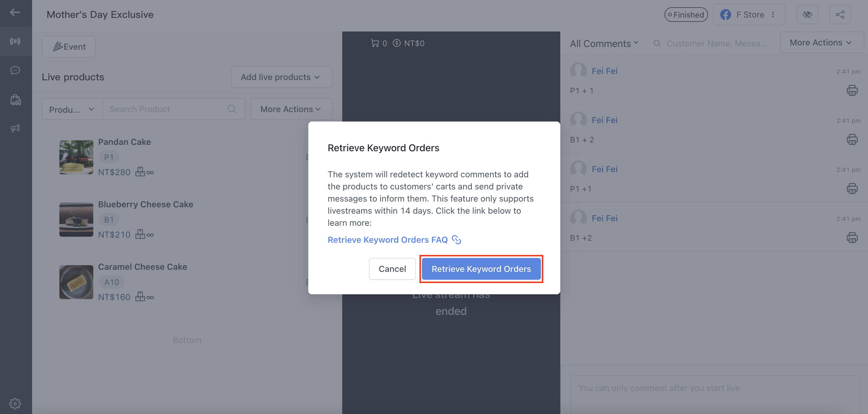Click the shopping cart count icon
The image size is (868, 414).
click(375, 43)
